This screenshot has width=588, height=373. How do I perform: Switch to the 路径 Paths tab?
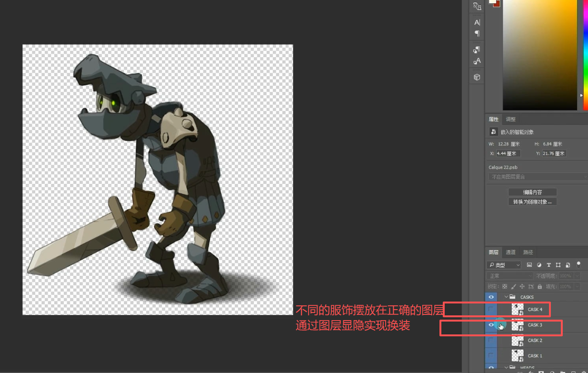point(528,252)
